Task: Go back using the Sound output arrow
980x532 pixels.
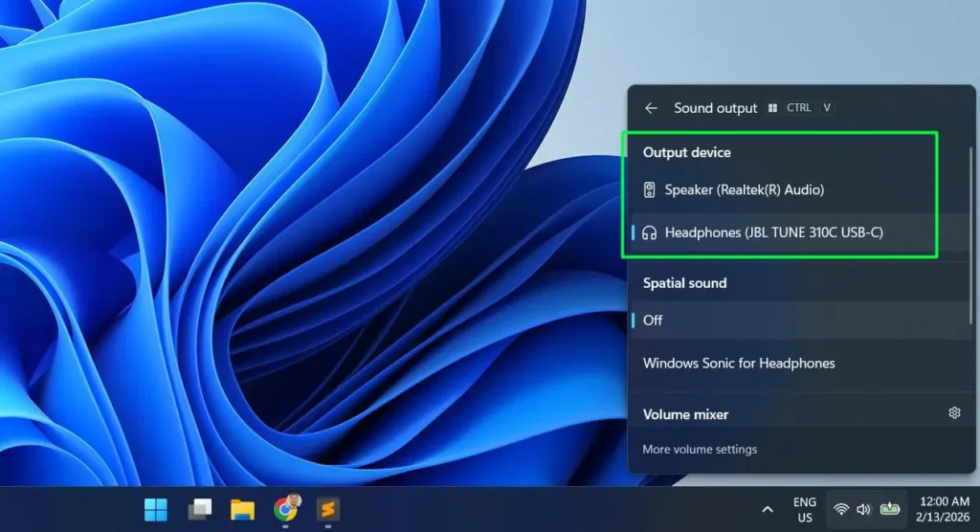Action: pyautogui.click(x=651, y=108)
